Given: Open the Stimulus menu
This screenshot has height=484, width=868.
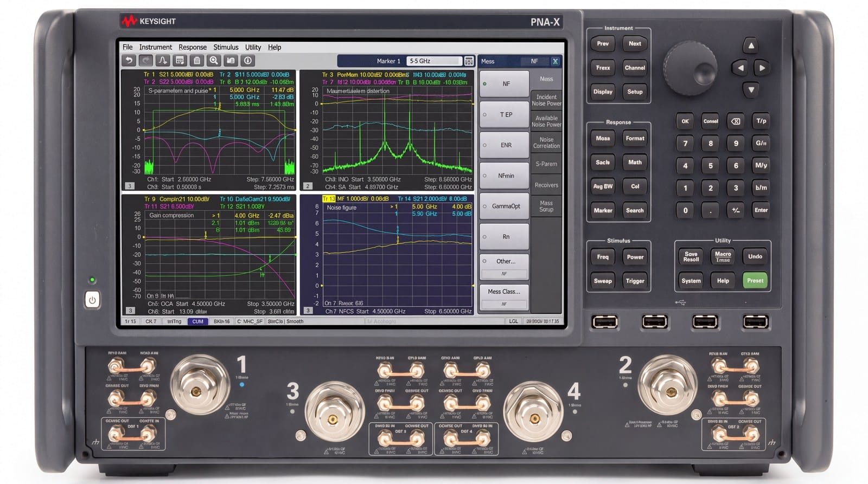Looking at the screenshot, I should (226, 47).
